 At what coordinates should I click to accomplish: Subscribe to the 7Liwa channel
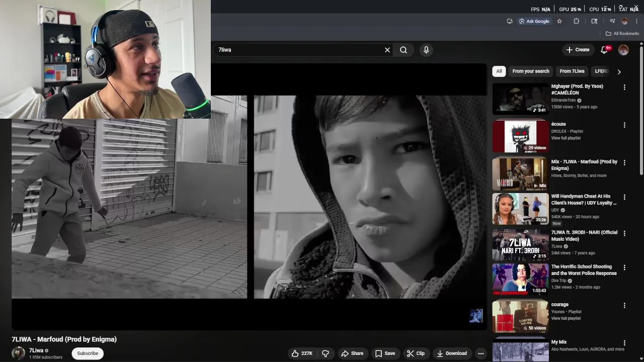(x=88, y=353)
